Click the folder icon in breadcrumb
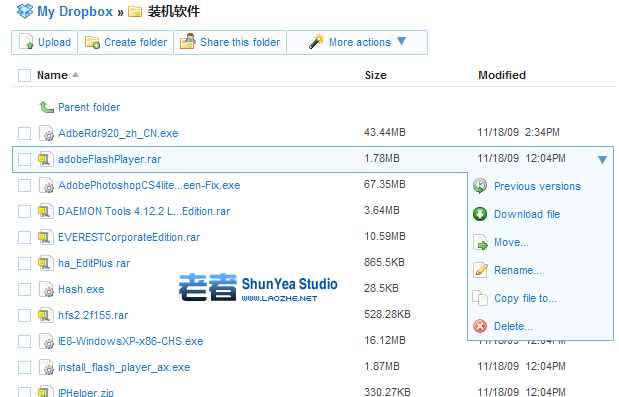The width and height of the screenshot is (619, 397). (135, 11)
